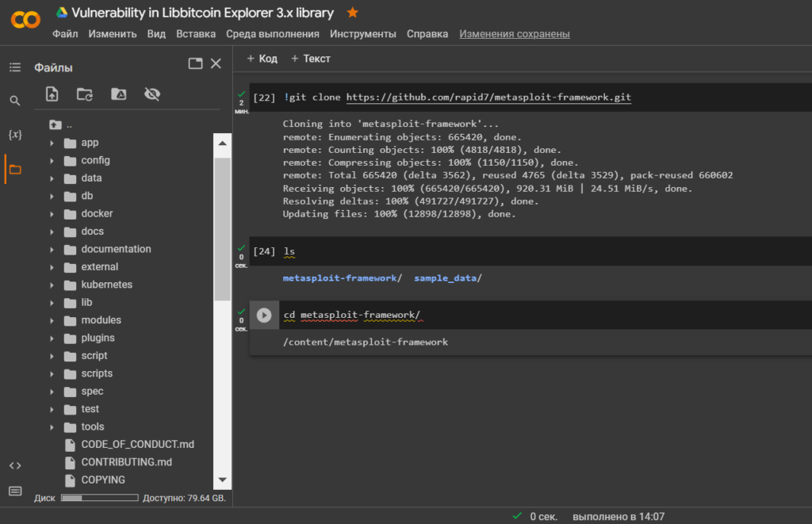The width and height of the screenshot is (812, 524).
Task: Click the CODE_OF_CONDUCT.md file icon
Action: pyautogui.click(x=70, y=445)
